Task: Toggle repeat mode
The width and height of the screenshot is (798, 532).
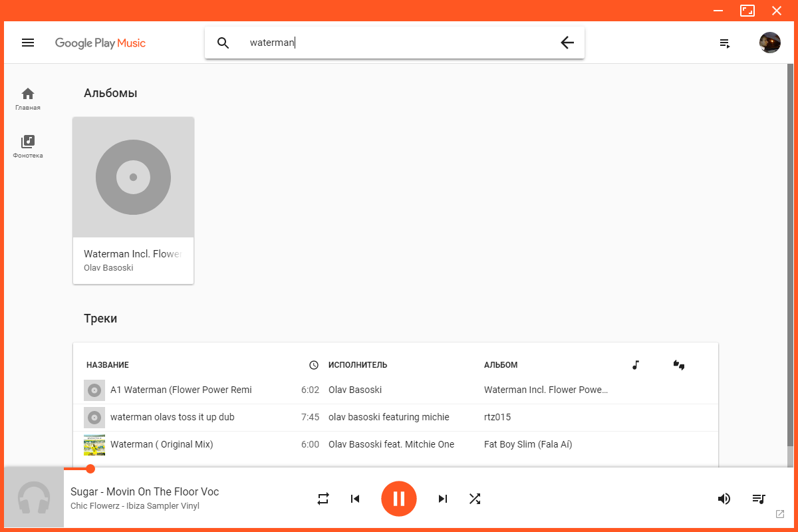Action: pyautogui.click(x=323, y=499)
